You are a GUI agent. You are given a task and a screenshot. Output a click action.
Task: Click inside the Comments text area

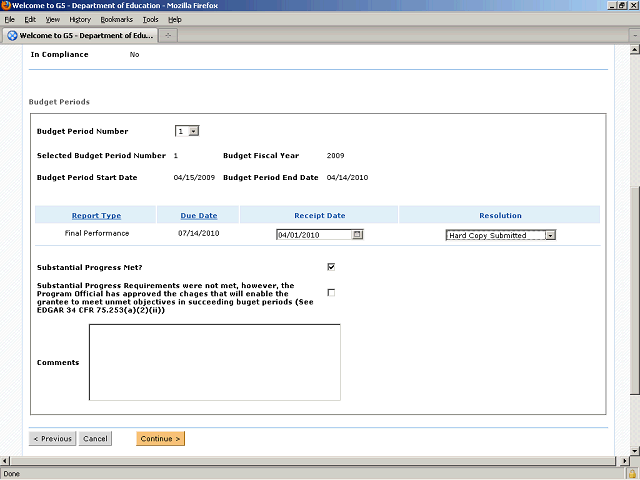coord(215,362)
